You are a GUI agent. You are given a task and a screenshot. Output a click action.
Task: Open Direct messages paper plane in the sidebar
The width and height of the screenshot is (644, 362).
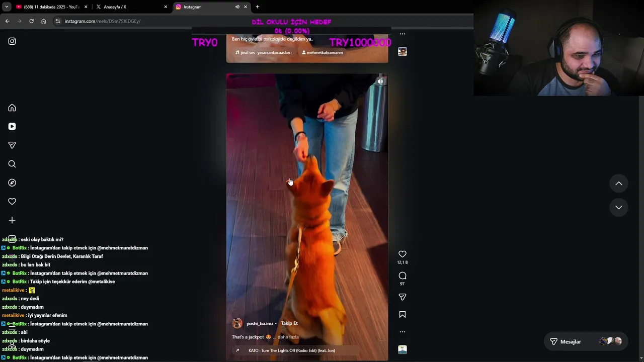[x=12, y=145]
